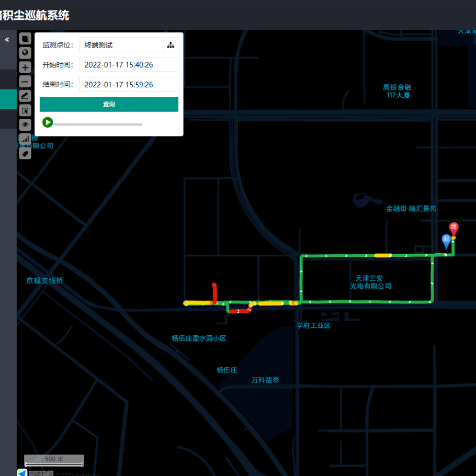Click the red 终 end marker
Viewport: 476px width, 476px height.
[454, 229]
